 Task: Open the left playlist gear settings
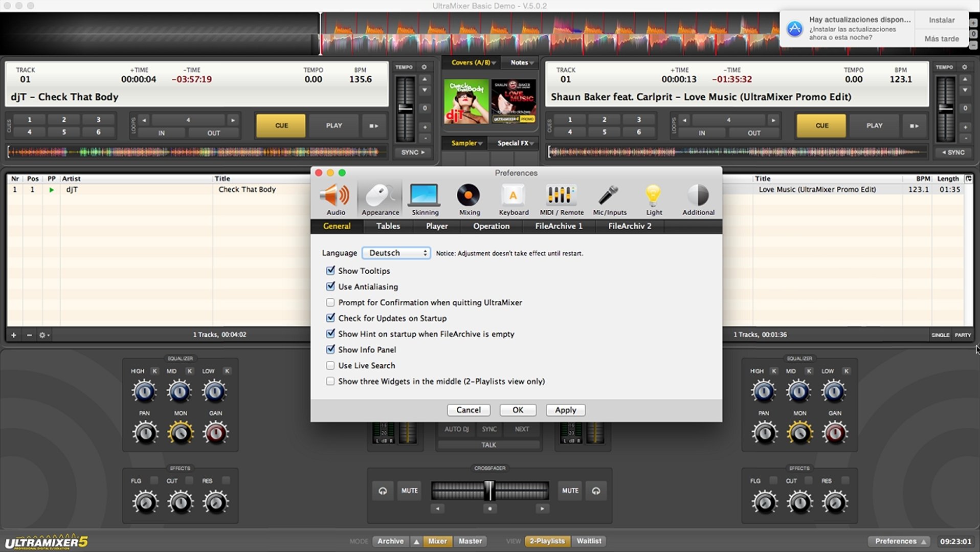coord(44,335)
